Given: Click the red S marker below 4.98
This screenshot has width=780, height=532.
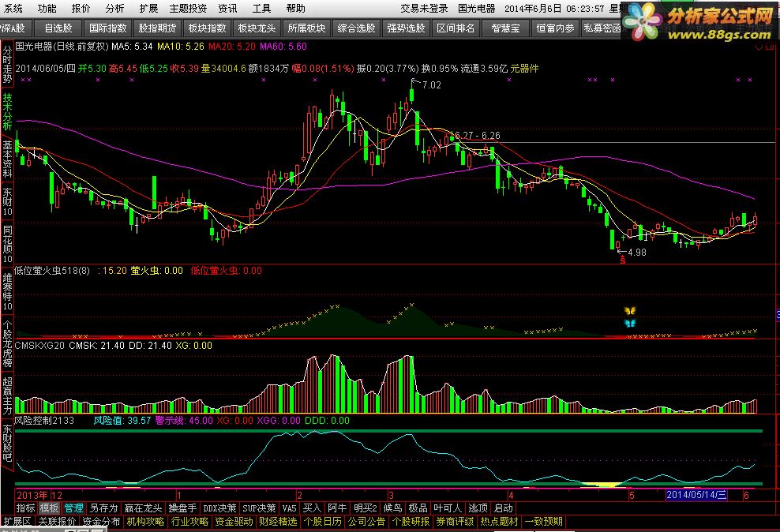Looking at the screenshot, I should [x=622, y=260].
